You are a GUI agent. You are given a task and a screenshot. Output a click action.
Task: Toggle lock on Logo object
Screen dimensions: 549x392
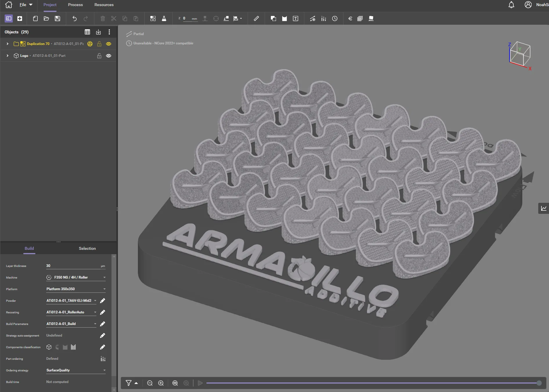[99, 56]
